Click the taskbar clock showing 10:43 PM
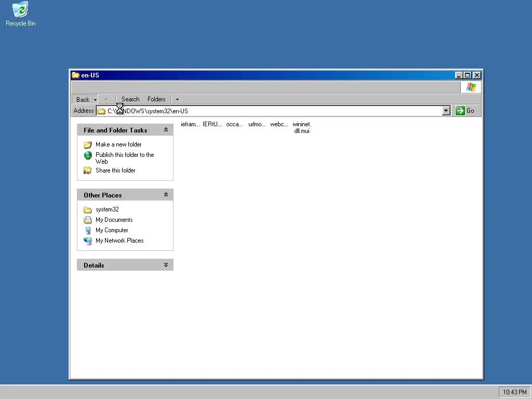The height and width of the screenshot is (399, 532). (x=514, y=392)
